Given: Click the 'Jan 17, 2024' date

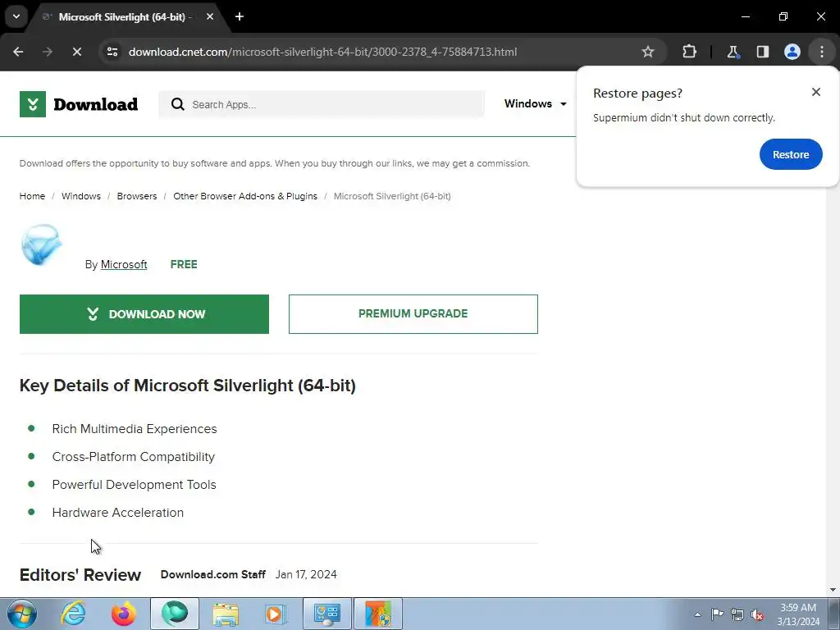Looking at the screenshot, I should click(x=306, y=574).
